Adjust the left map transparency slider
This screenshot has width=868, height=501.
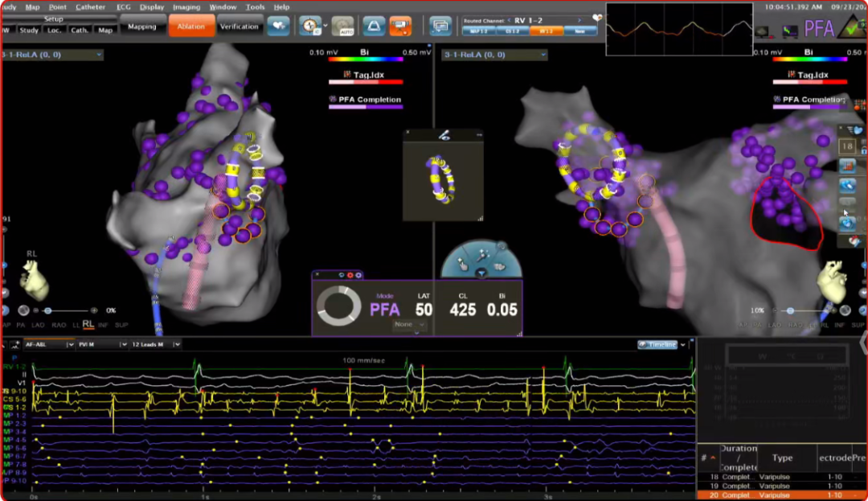(x=48, y=310)
